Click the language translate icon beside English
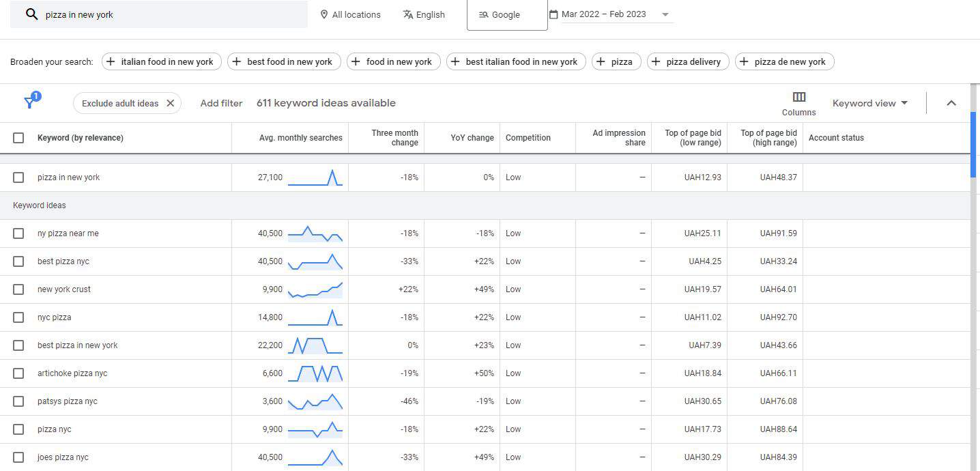This screenshot has height=471, width=980. coord(408,14)
